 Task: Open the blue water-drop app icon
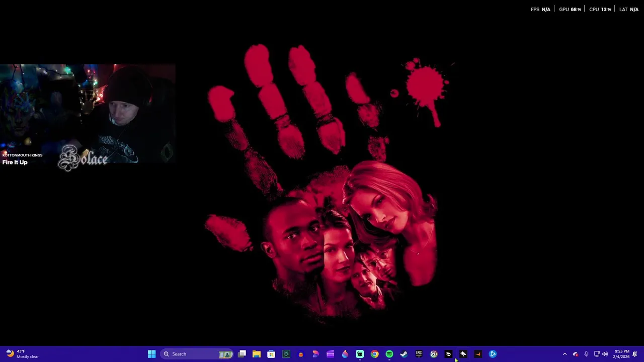(x=345, y=354)
